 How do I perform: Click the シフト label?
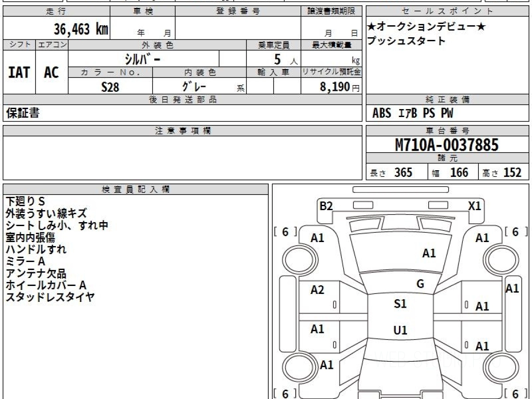point(19,45)
